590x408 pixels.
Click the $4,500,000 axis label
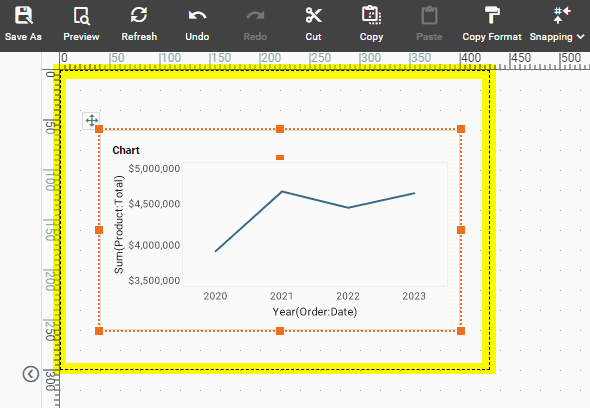click(x=154, y=204)
